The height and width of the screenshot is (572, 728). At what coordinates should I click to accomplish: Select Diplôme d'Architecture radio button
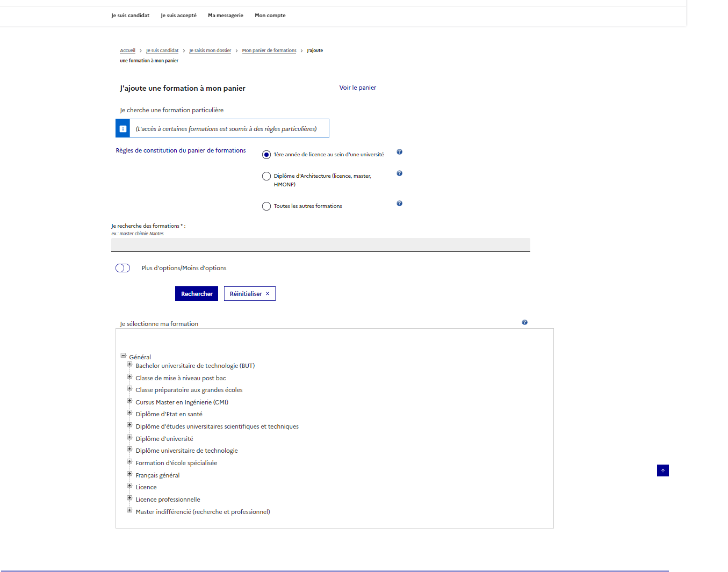point(266,176)
